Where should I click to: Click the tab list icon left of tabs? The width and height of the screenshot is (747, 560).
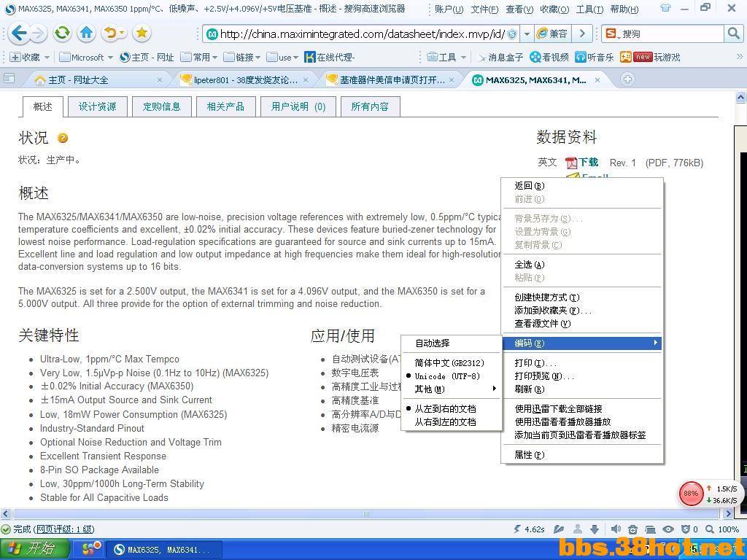[x=9, y=79]
